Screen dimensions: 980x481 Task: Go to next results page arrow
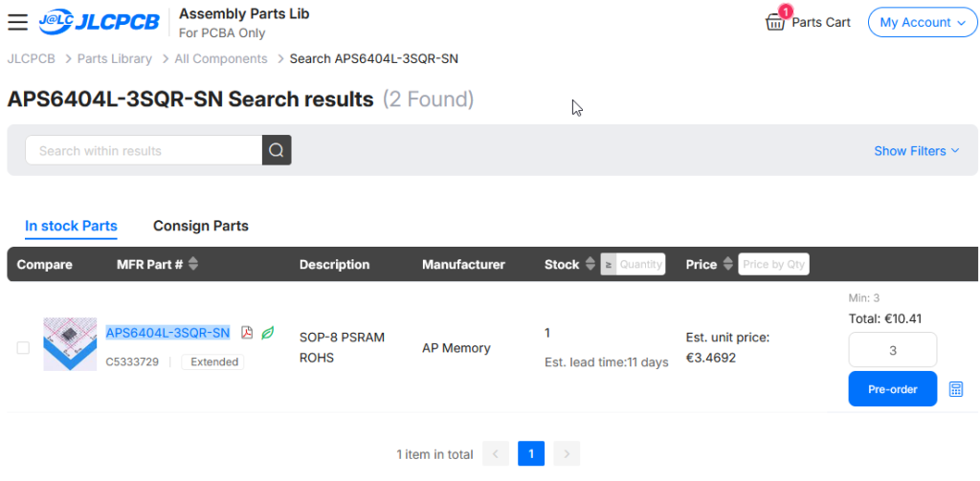click(x=567, y=454)
